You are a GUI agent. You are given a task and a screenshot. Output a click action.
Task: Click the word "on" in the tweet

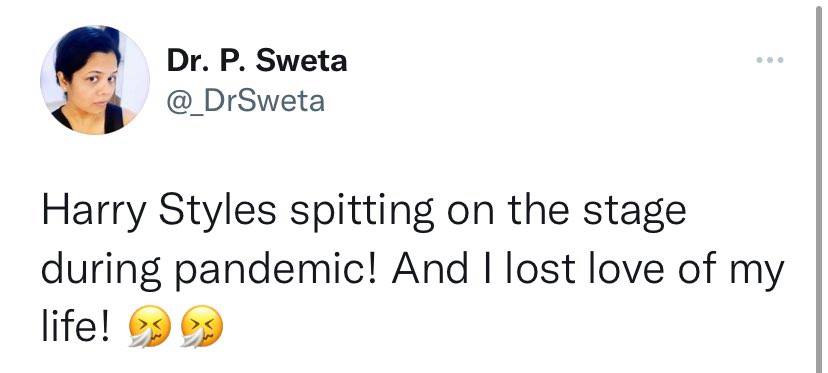tap(471, 213)
